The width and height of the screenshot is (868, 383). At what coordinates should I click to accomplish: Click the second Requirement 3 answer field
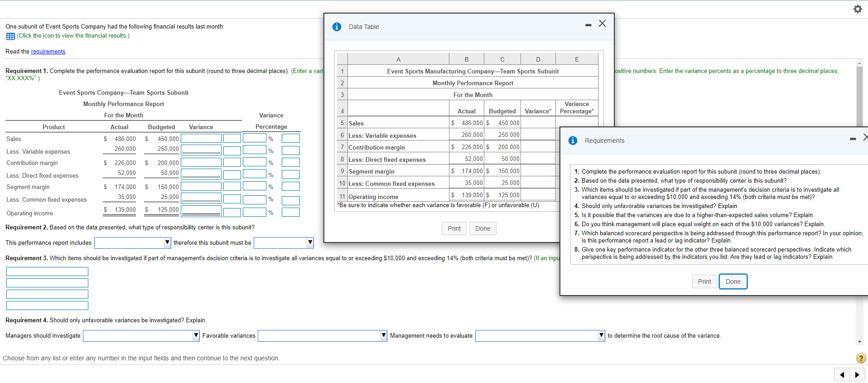coord(47,283)
